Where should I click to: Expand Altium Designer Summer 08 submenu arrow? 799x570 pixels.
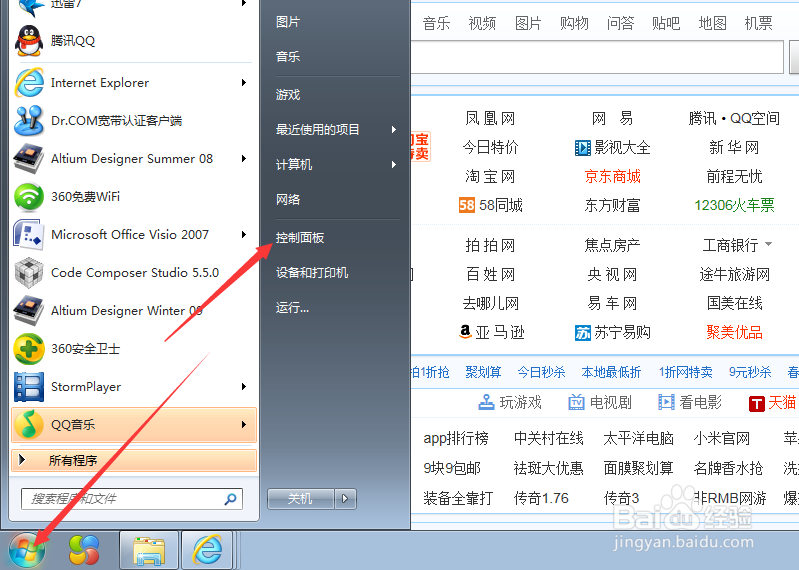pyautogui.click(x=244, y=158)
